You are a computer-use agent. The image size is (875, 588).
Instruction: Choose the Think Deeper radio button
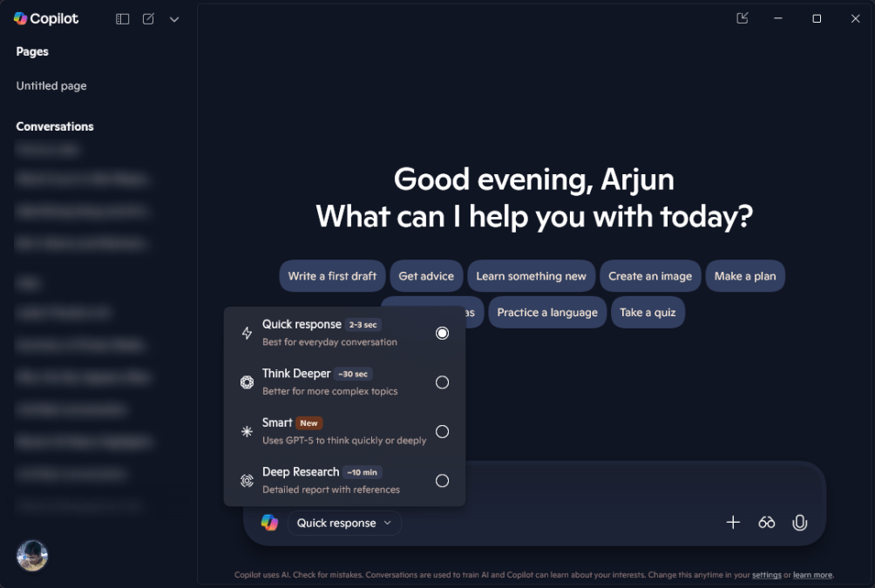coord(442,382)
